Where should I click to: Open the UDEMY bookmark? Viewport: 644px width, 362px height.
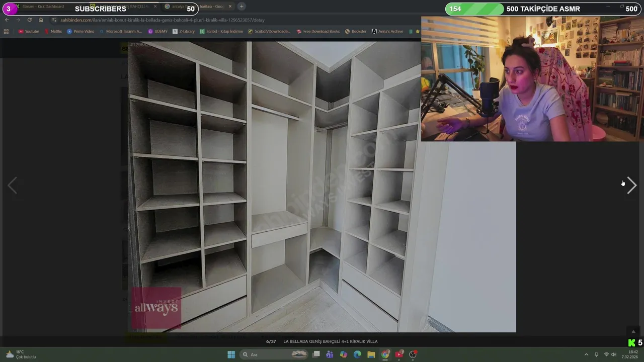158,31
